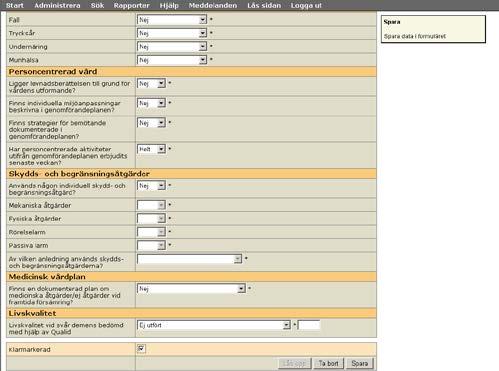Open the Undernäring dropdown list
The width and height of the screenshot is (499, 371).
tap(172, 47)
